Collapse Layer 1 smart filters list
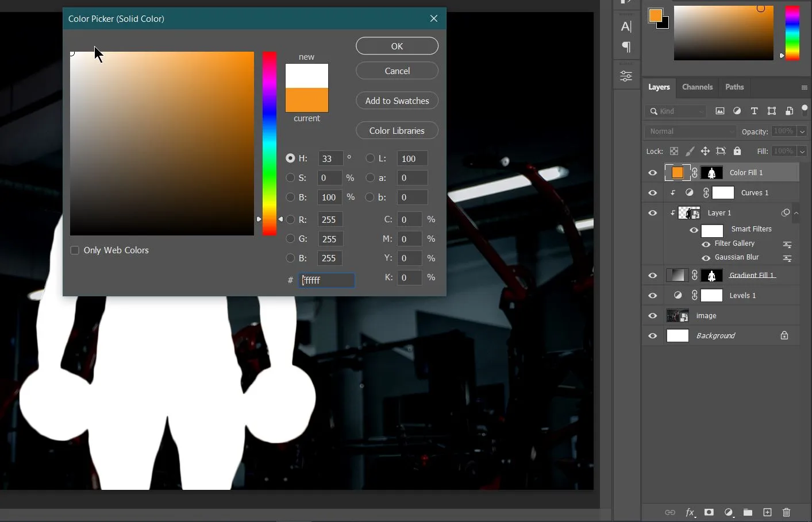812x522 pixels. click(x=796, y=213)
